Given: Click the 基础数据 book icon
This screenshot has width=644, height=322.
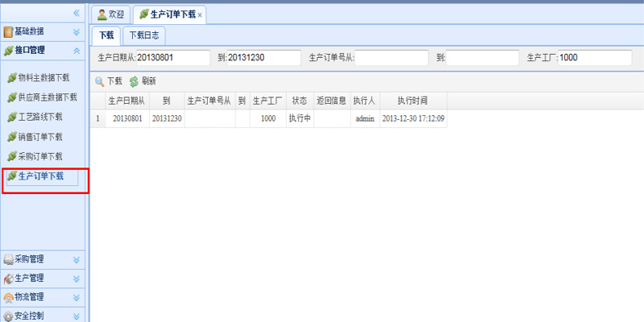Looking at the screenshot, I should 8,32.
